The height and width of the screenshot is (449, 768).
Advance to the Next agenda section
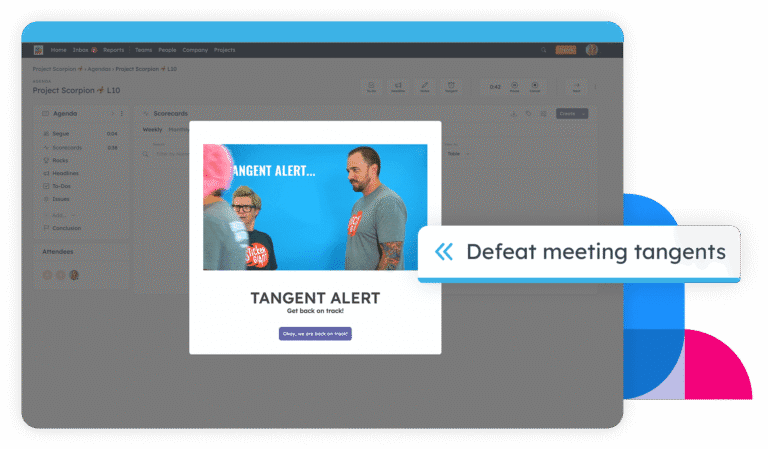[576, 87]
